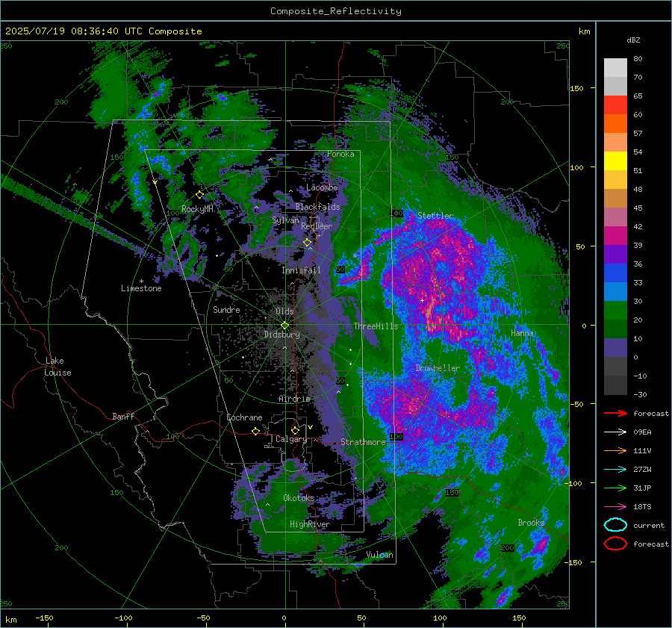Click the yellow radar-site diamond above Didsbury
The image size is (672, 628).
284,326
